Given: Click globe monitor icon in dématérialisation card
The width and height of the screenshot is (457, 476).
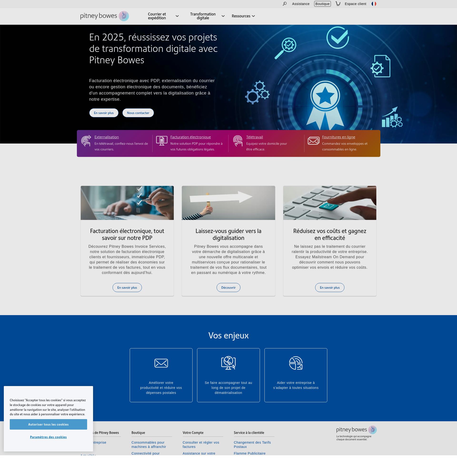Looking at the screenshot, I should [228, 363].
